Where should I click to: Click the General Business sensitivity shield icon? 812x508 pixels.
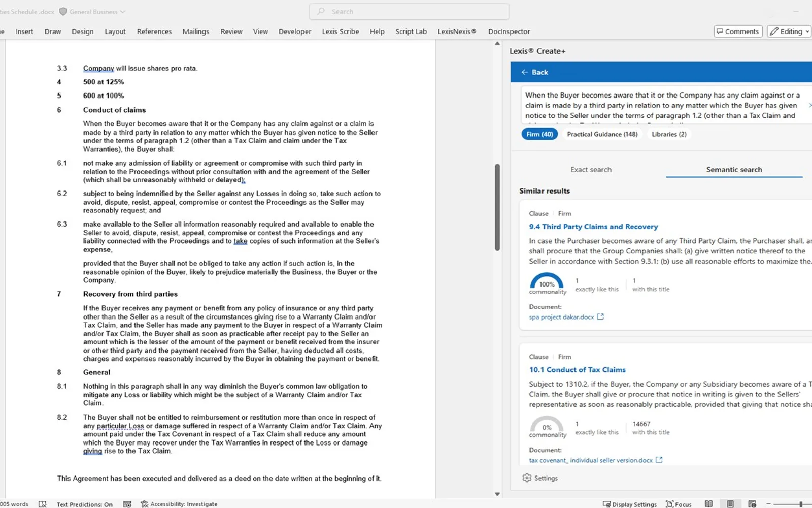click(63, 11)
